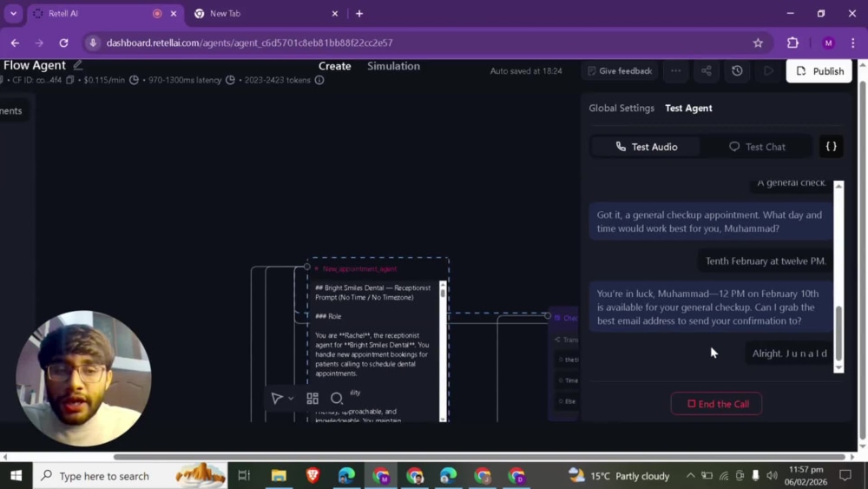Click the 'Alright. J u n a I d' message
The height and width of the screenshot is (489, 868).
(789, 354)
